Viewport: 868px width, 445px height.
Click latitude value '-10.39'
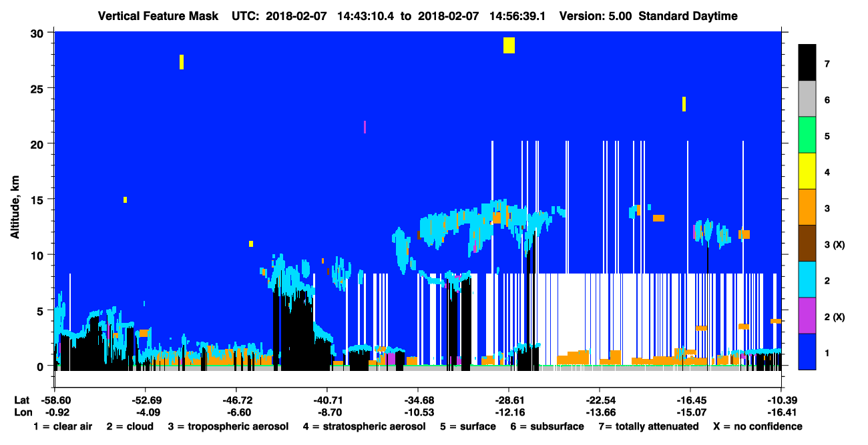click(x=781, y=400)
